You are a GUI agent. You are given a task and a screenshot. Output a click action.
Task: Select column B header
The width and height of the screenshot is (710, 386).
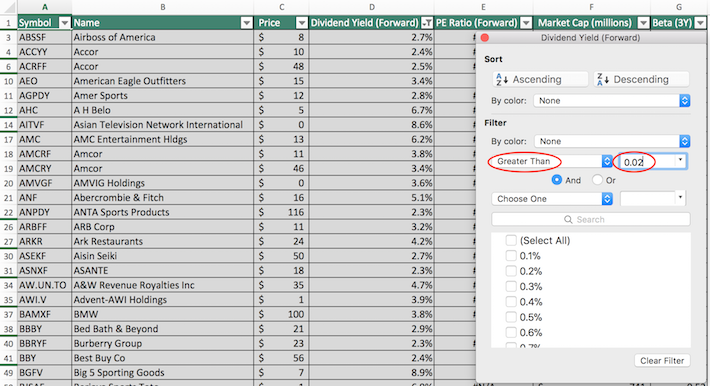coord(163,7)
